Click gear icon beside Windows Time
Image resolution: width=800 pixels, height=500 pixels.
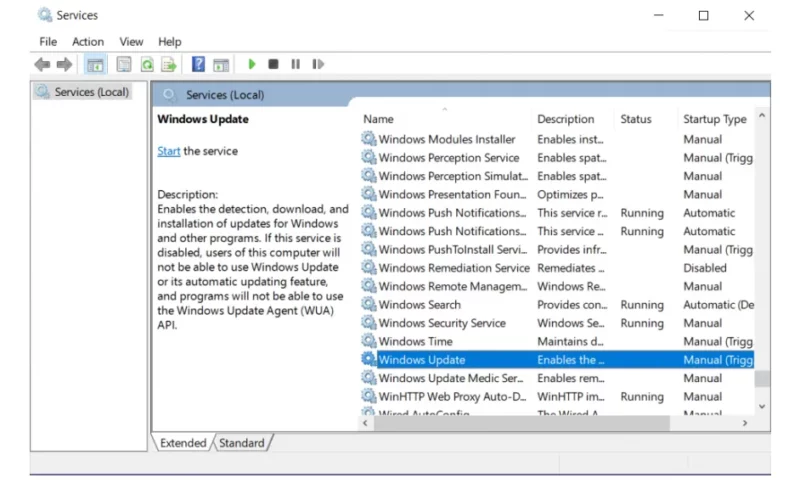(368, 341)
